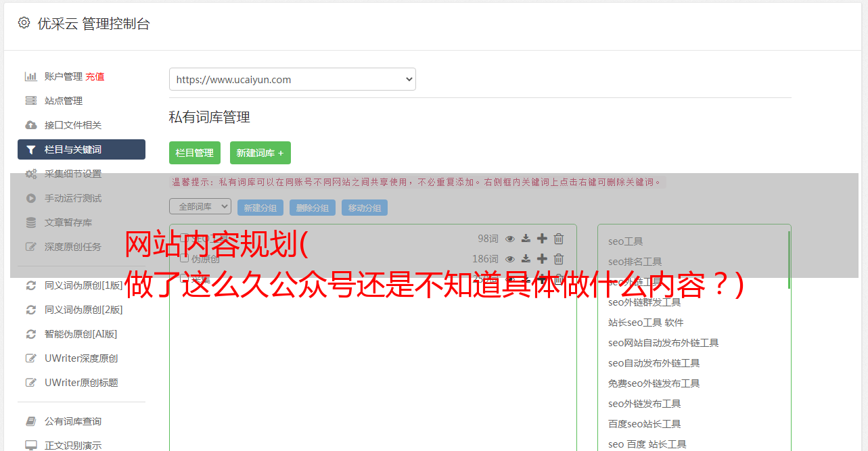Click the play circle icon for 手动运行测试

point(31,198)
